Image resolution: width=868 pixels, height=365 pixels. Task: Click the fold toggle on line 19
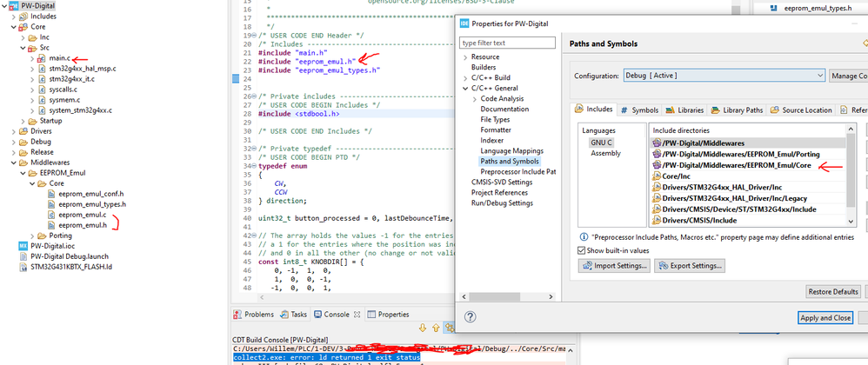tap(254, 36)
